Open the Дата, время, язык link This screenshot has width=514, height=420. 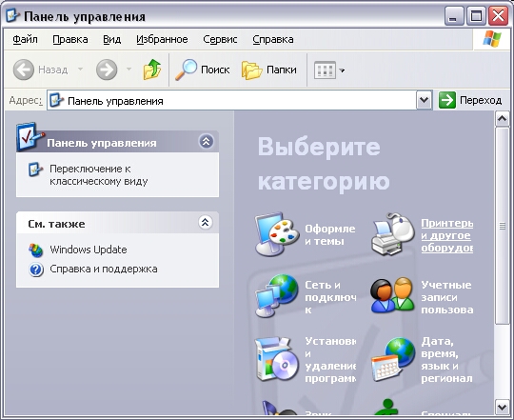click(446, 360)
